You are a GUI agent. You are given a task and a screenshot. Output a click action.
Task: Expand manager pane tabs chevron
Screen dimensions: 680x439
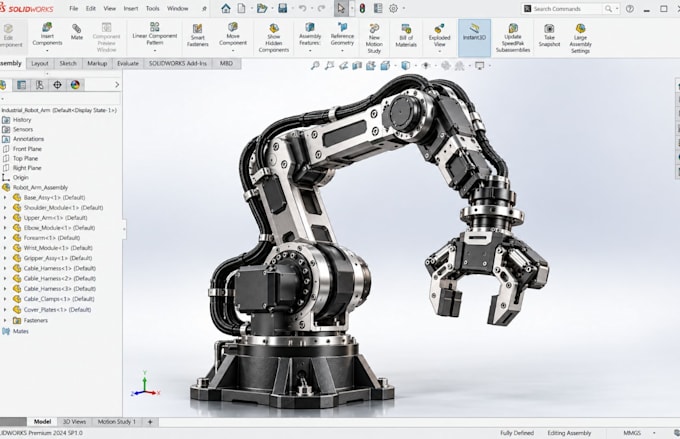(117, 85)
